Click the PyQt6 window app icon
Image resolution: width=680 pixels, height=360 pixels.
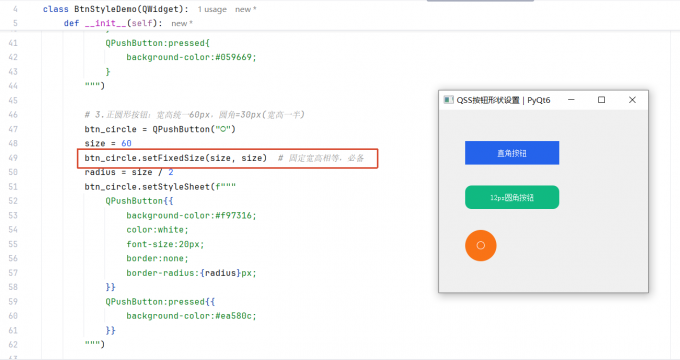tap(448, 100)
